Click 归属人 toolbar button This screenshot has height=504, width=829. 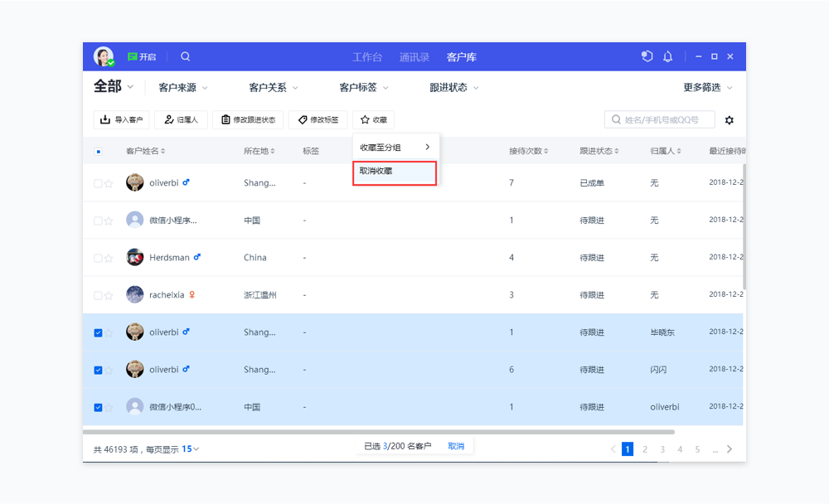pos(181,119)
